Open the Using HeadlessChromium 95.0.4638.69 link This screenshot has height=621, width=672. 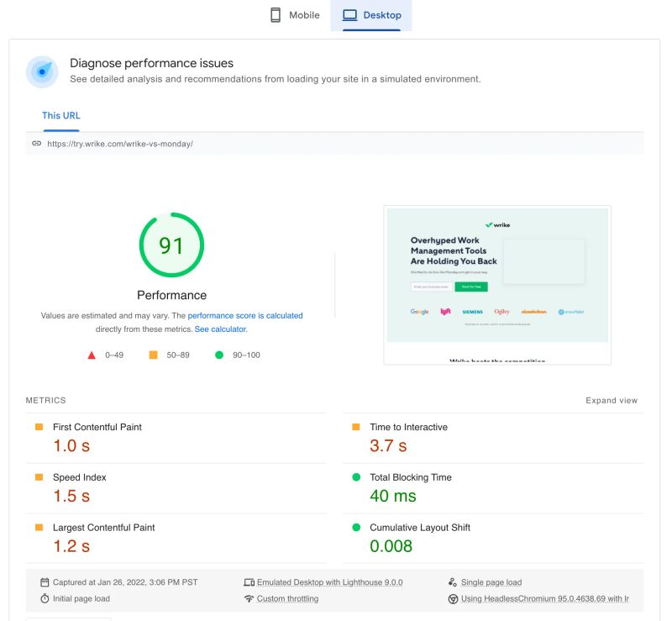(x=544, y=598)
